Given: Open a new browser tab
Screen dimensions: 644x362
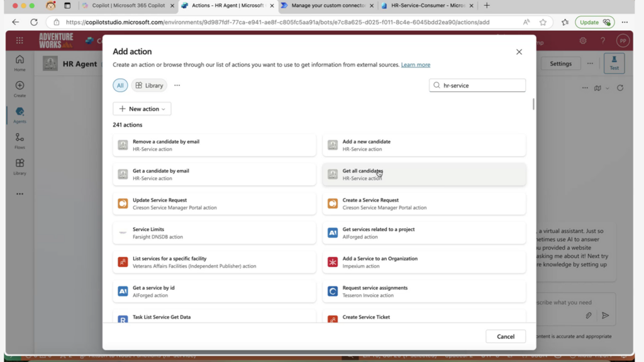Looking at the screenshot, I should coord(487,5).
